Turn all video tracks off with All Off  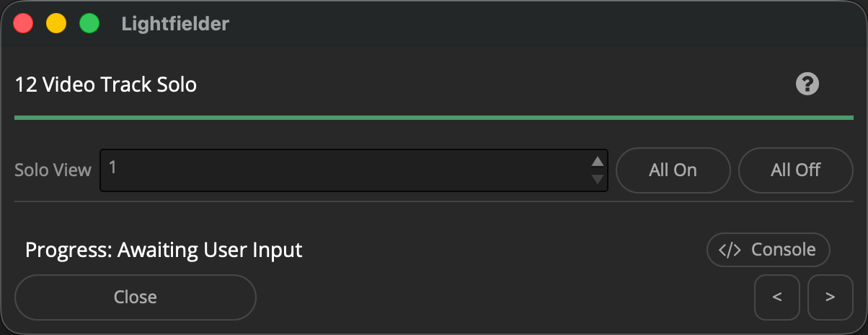796,170
